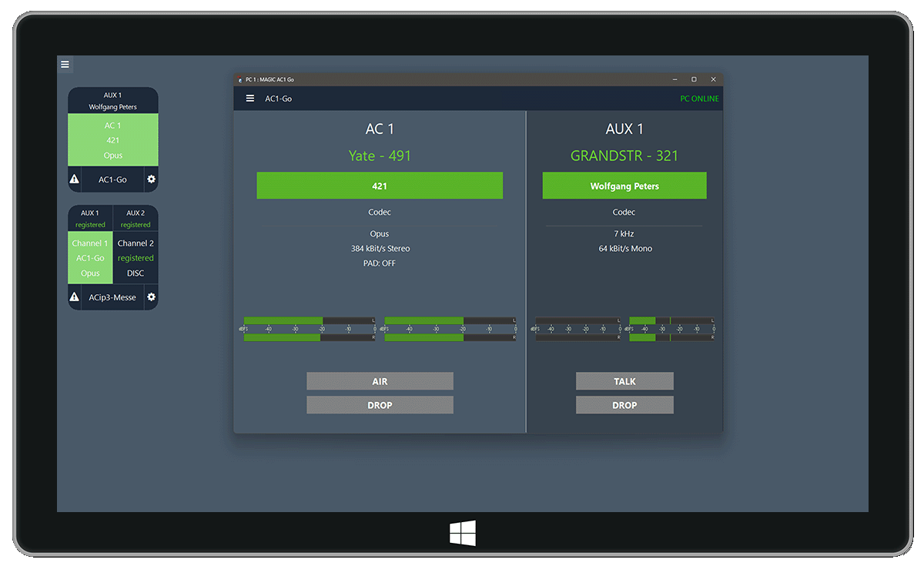924x566 pixels.
Task: Click the PC ONLINE status label
Action: coord(699,99)
